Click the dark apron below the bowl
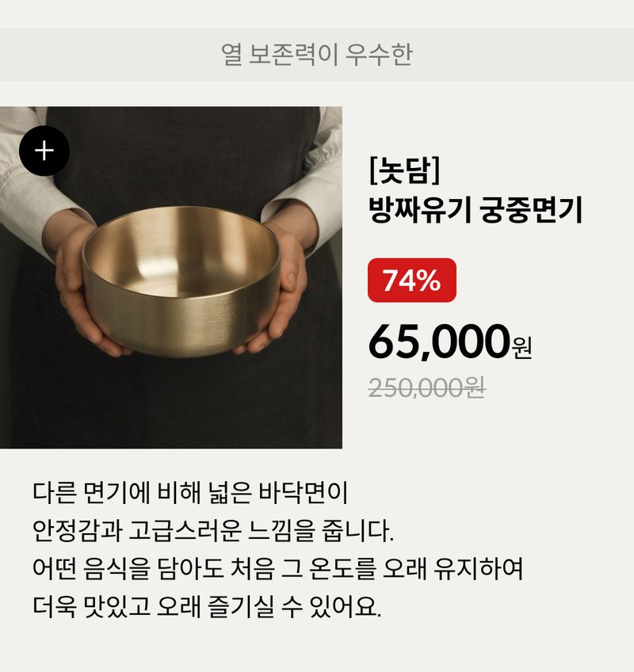Image resolution: width=634 pixels, height=672 pixels. (x=182, y=404)
